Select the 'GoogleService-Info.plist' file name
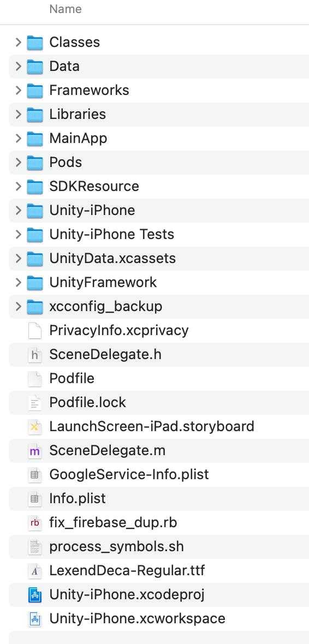Viewport: 309px width, 644px height. pos(129,475)
